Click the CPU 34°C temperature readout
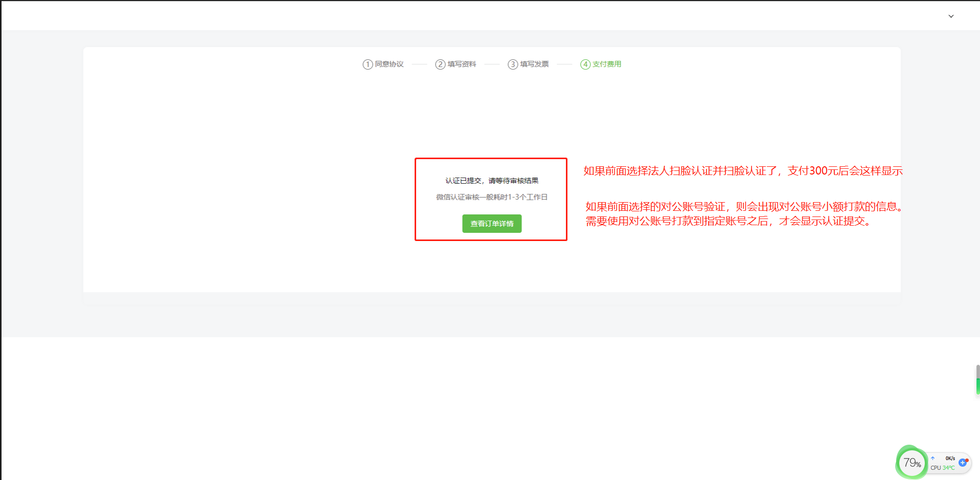The width and height of the screenshot is (980, 480). coord(942,468)
